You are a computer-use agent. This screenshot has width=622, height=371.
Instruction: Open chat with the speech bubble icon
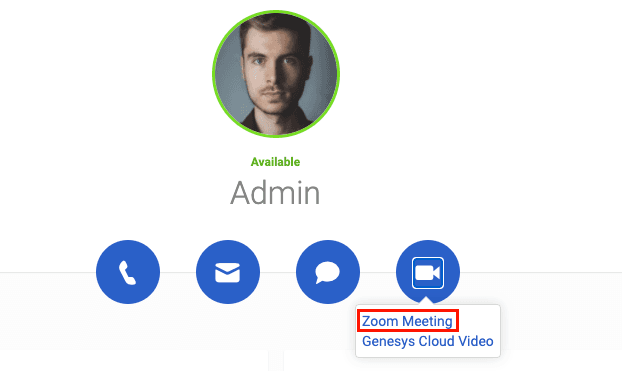(x=328, y=272)
